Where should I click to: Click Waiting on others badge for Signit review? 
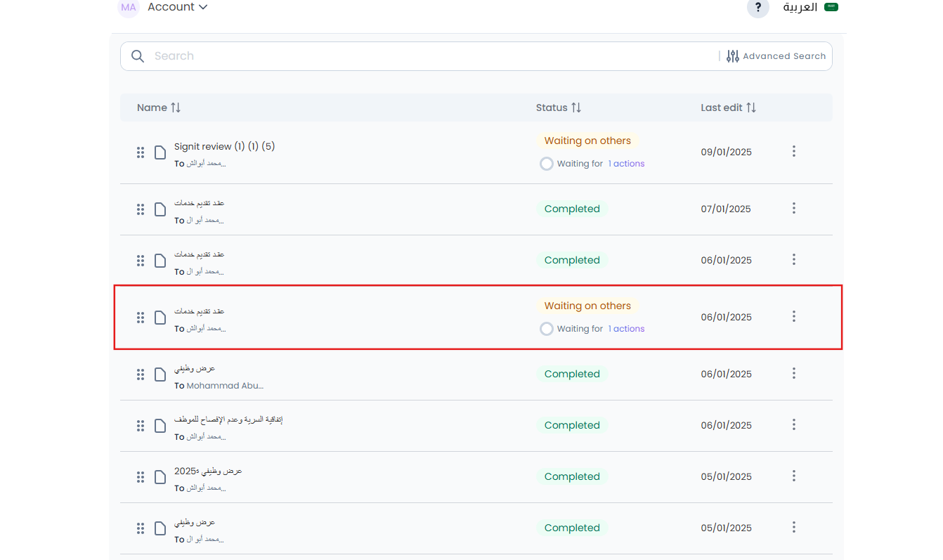pyautogui.click(x=587, y=141)
